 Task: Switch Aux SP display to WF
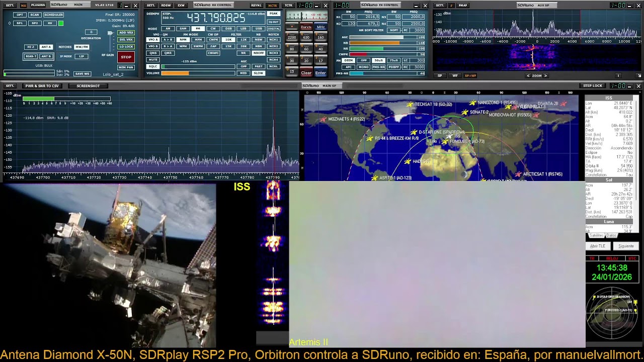(x=455, y=76)
